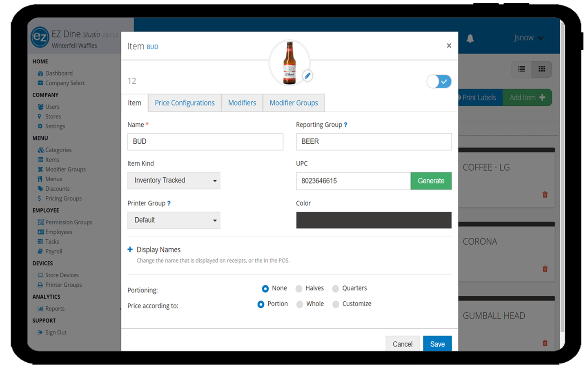
Task: Click the pencil edit icon on the item image
Action: pos(307,76)
